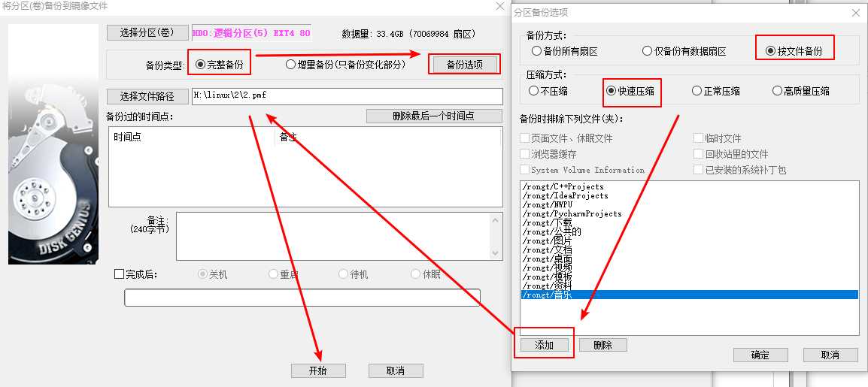Confirm options with 确定 button
The height and width of the screenshot is (387, 868).
tap(760, 355)
